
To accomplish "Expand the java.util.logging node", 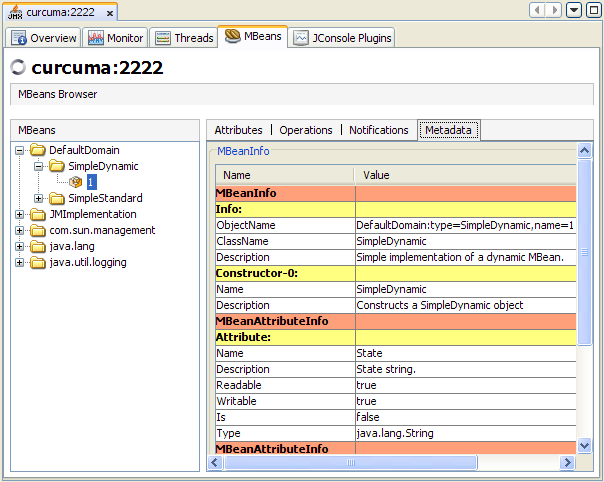I will (20, 262).
